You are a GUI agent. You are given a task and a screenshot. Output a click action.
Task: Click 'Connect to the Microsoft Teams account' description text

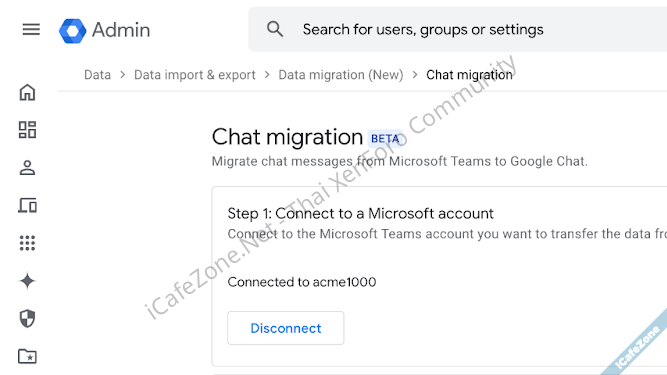tap(447, 234)
